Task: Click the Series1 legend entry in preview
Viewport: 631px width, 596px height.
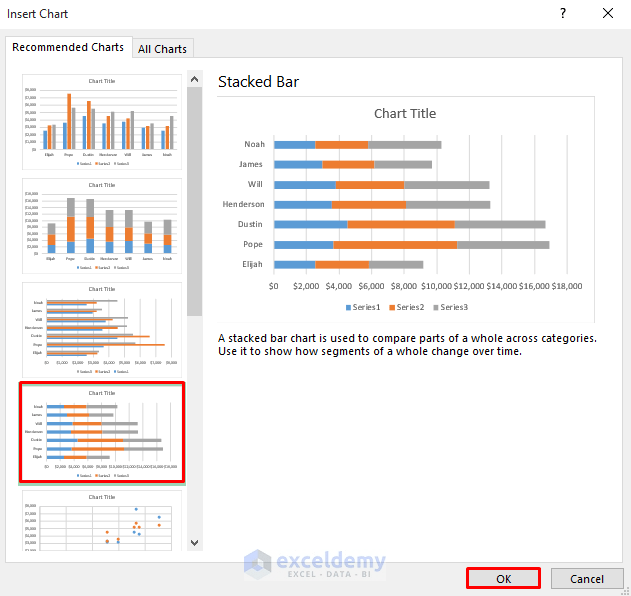Action: pos(363,307)
